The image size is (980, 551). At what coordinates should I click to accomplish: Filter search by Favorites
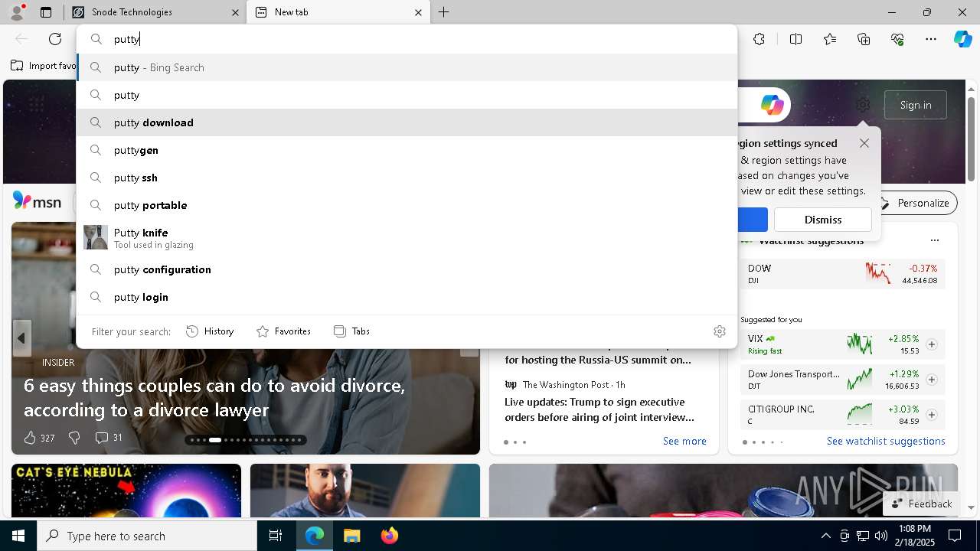283,331
